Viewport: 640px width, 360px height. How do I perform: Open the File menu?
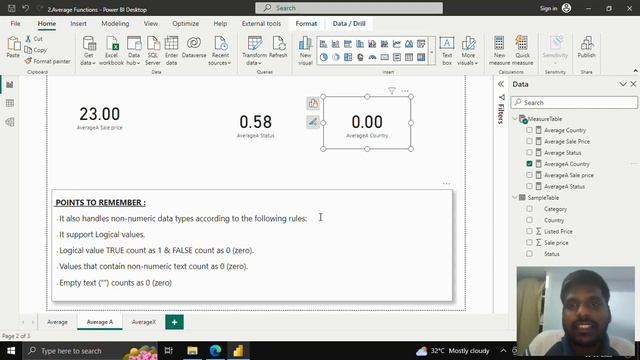tap(16, 24)
